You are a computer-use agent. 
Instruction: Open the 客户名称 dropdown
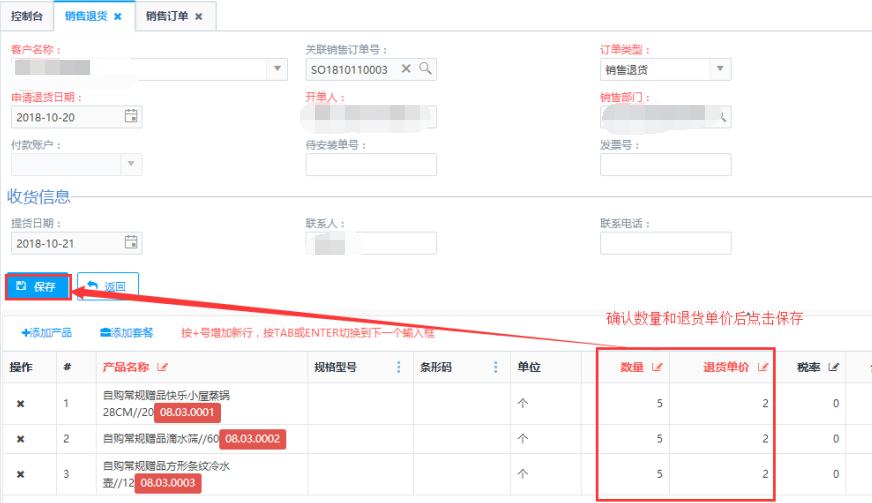[x=277, y=69]
